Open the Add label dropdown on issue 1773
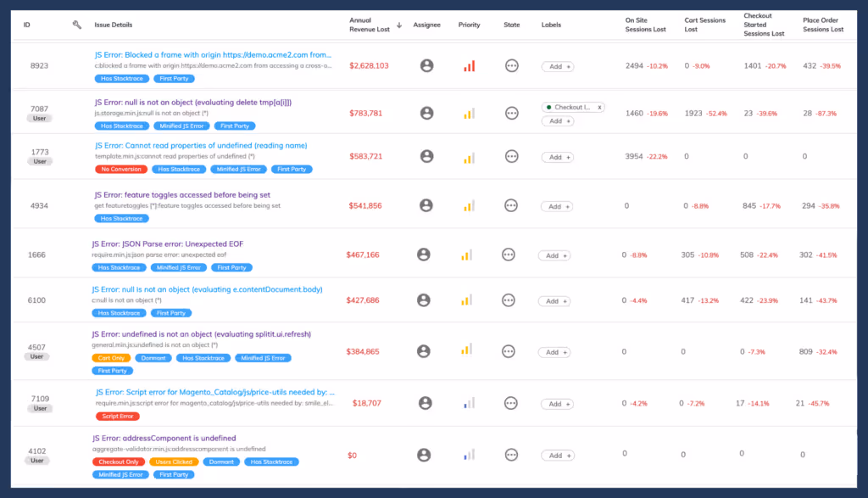Viewport: 868px width, 498px height. 556,157
